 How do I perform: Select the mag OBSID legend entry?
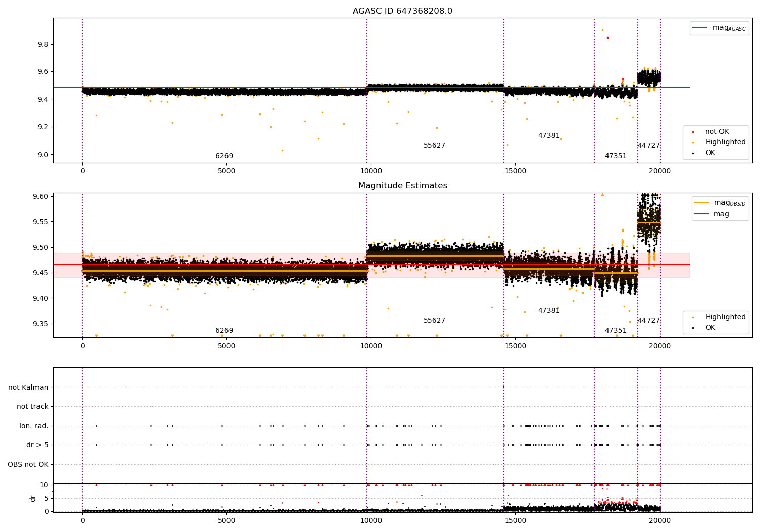(720, 203)
